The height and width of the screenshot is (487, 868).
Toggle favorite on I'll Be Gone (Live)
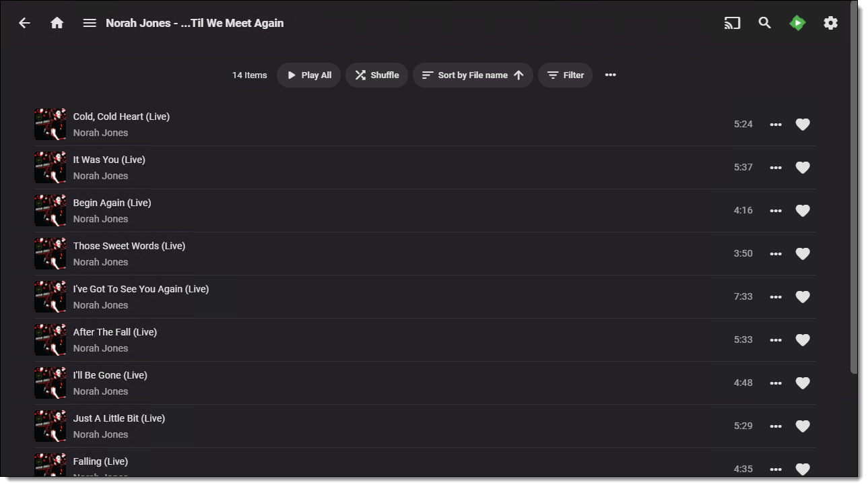[802, 383]
